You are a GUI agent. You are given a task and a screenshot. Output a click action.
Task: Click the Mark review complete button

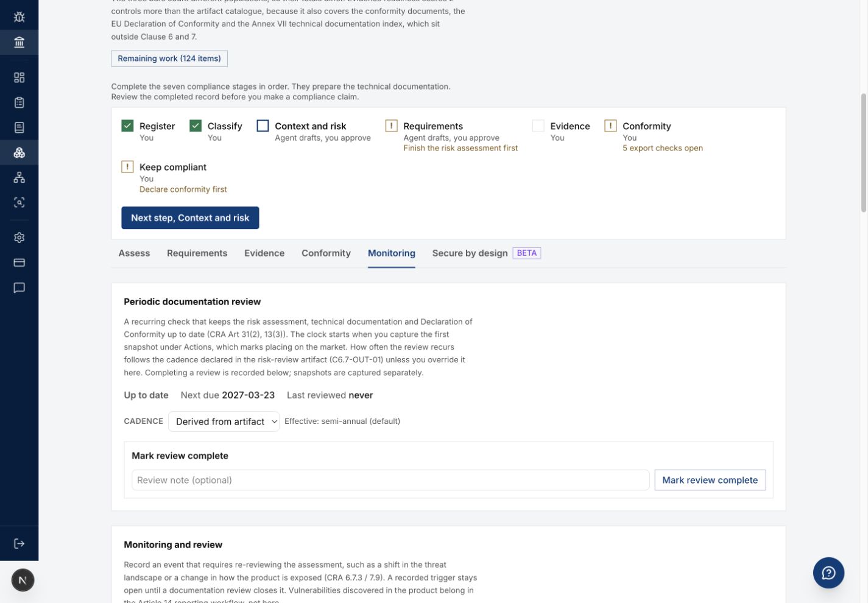tap(710, 480)
